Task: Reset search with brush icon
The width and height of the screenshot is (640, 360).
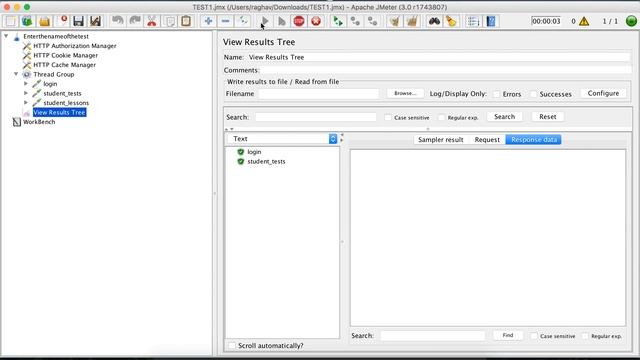Action: (x=451, y=21)
